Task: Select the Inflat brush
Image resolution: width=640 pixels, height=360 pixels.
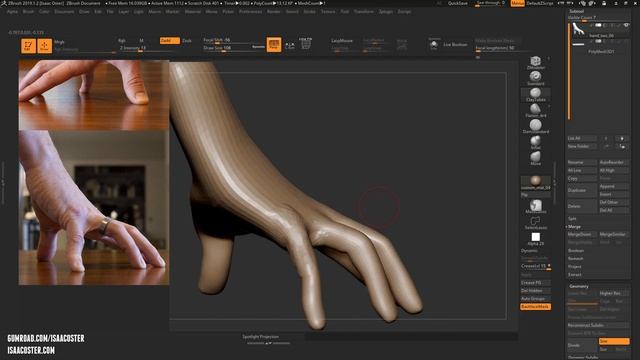Action: tap(535, 142)
